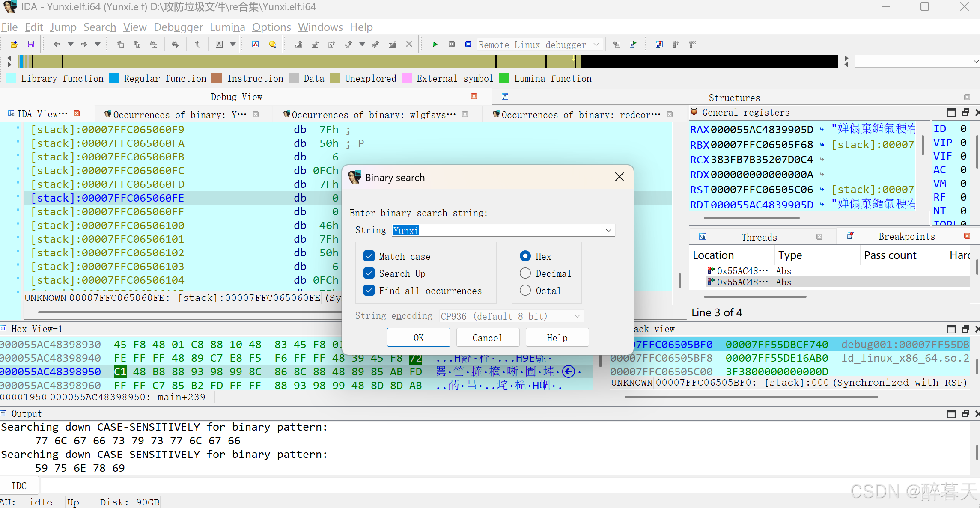Click the Pause process icon
The width and height of the screenshot is (980, 508).
451,44
